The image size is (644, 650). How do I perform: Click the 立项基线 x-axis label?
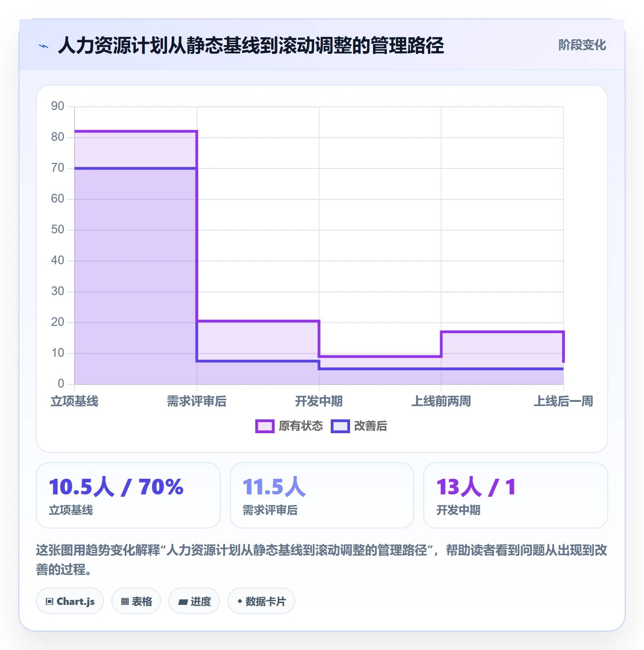click(x=75, y=401)
